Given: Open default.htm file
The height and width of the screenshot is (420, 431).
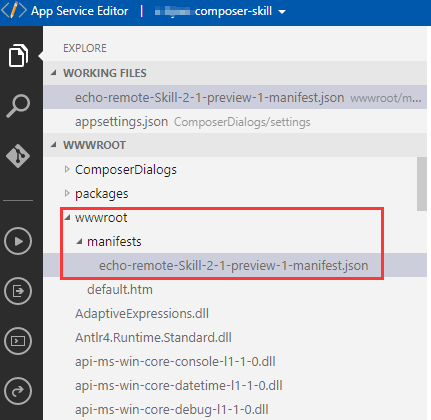Looking at the screenshot, I should pos(120,289).
